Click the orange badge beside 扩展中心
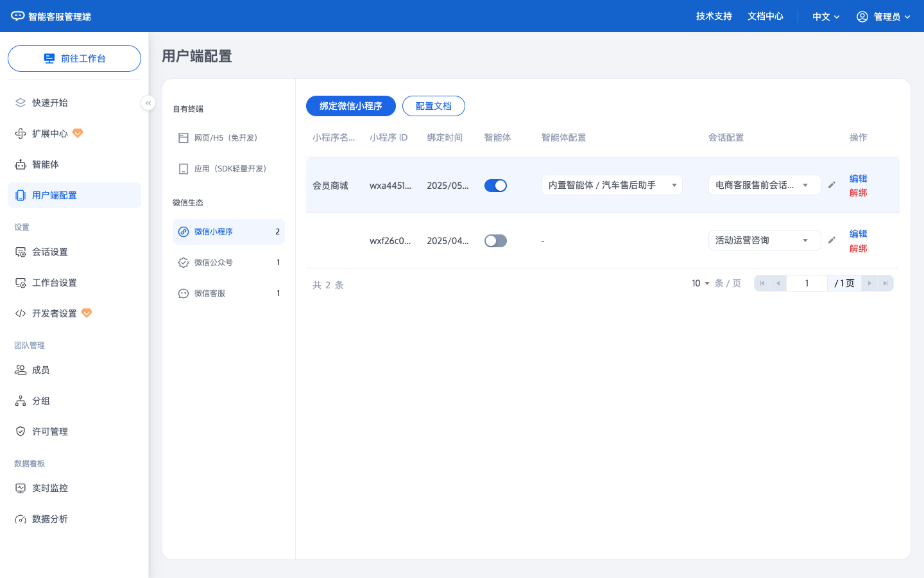The image size is (924, 578). click(78, 134)
